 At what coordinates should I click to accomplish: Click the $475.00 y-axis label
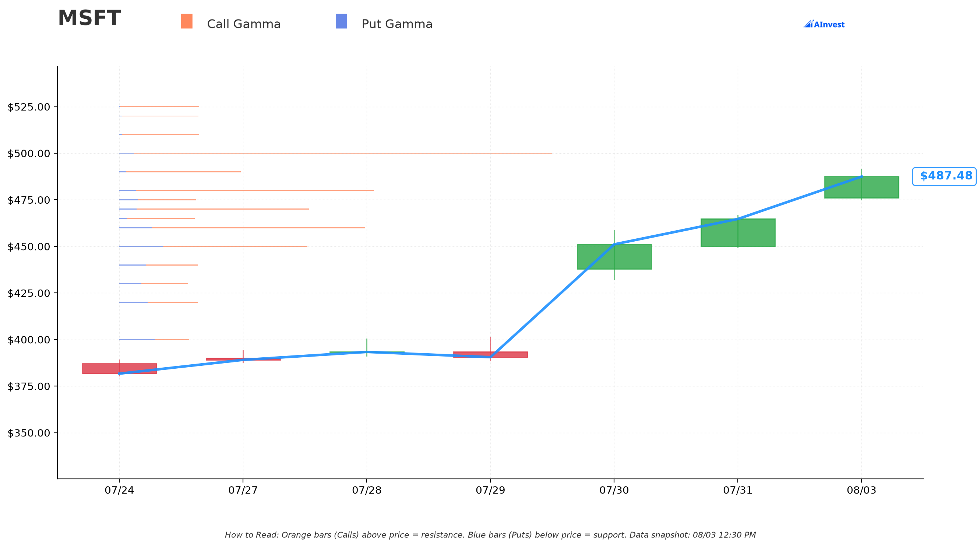pyautogui.click(x=29, y=200)
